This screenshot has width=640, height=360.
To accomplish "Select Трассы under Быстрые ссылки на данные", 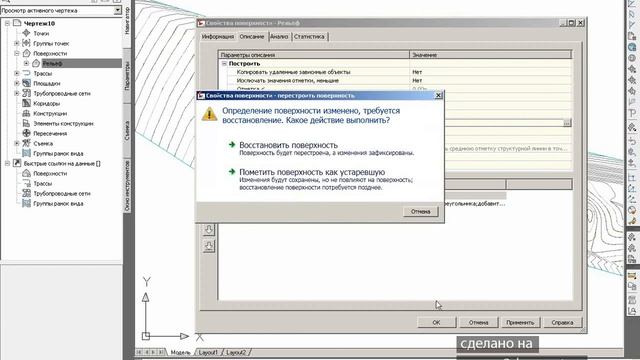I will click(42, 184).
